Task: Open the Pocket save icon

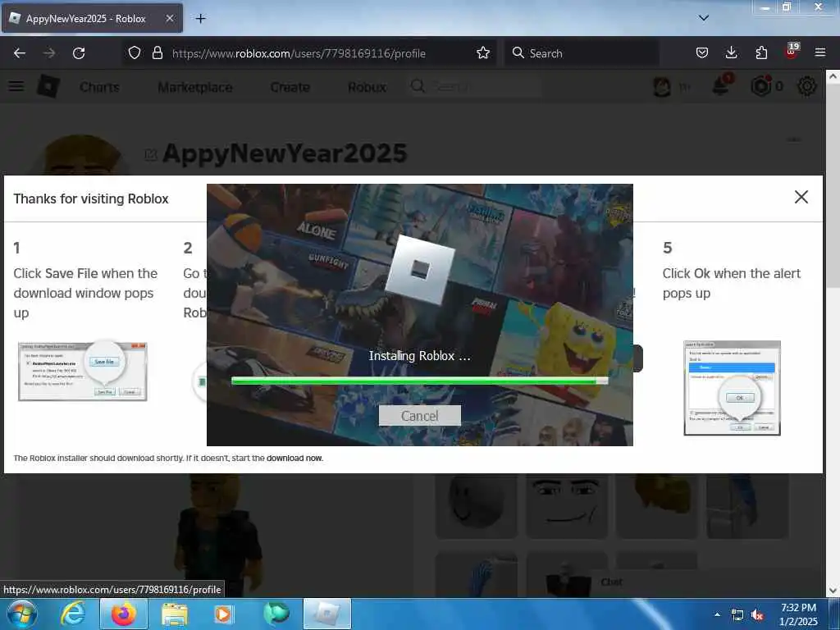Action: click(x=702, y=53)
